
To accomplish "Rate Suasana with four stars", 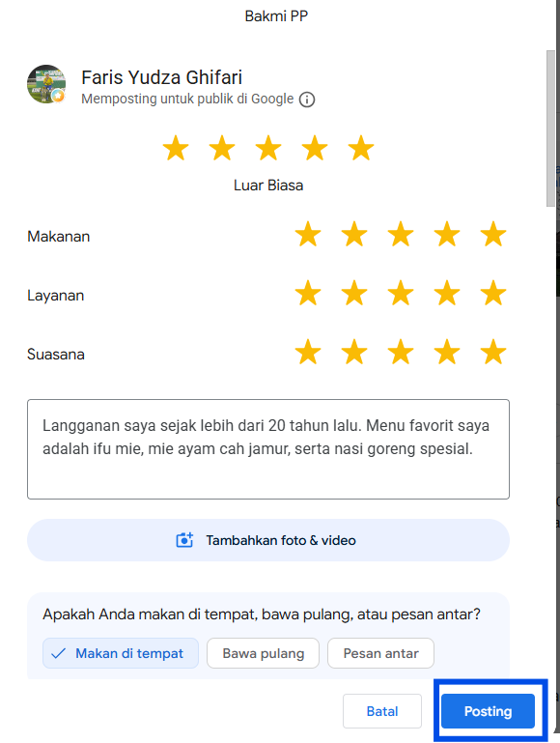I will coord(447,352).
